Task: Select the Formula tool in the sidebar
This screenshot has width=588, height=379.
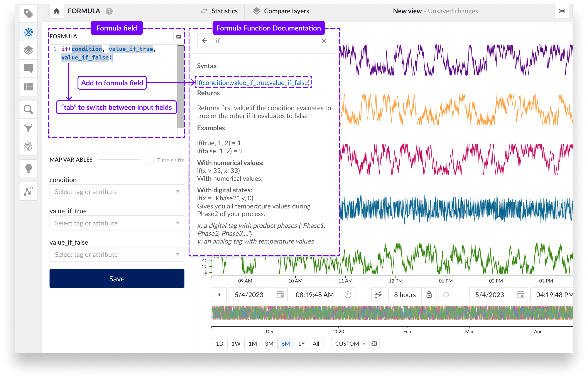Action: click(x=28, y=32)
